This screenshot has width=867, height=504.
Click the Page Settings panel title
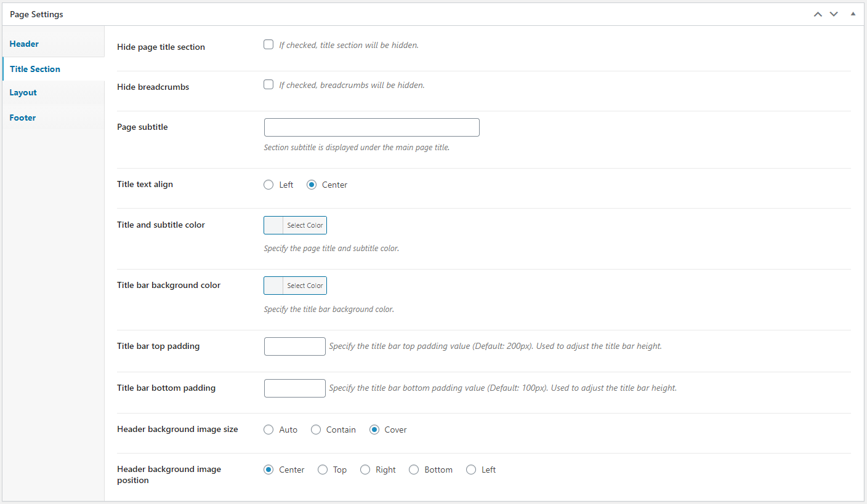coord(36,14)
